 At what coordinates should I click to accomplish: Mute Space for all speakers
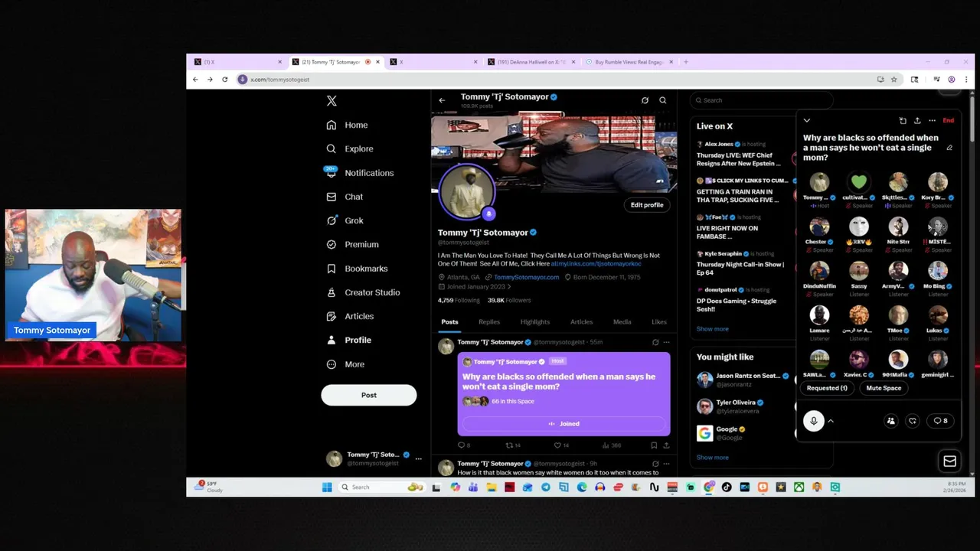click(x=884, y=388)
